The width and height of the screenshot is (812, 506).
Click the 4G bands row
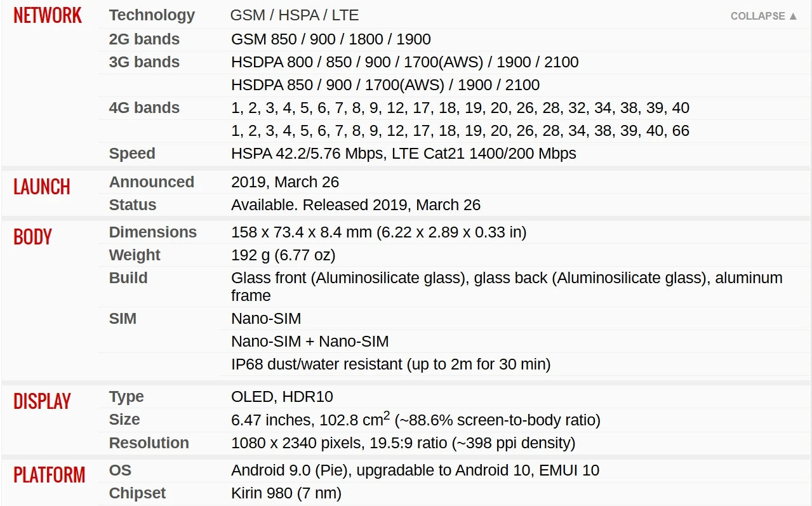[143, 108]
